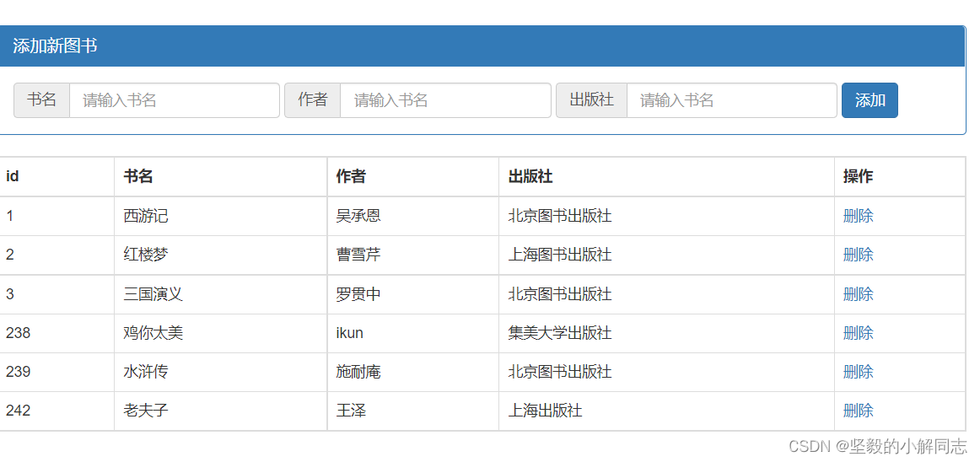Image resolution: width=980 pixels, height=462 pixels.
Task: Delete the 水浒传 row via 删除
Action: click(858, 372)
